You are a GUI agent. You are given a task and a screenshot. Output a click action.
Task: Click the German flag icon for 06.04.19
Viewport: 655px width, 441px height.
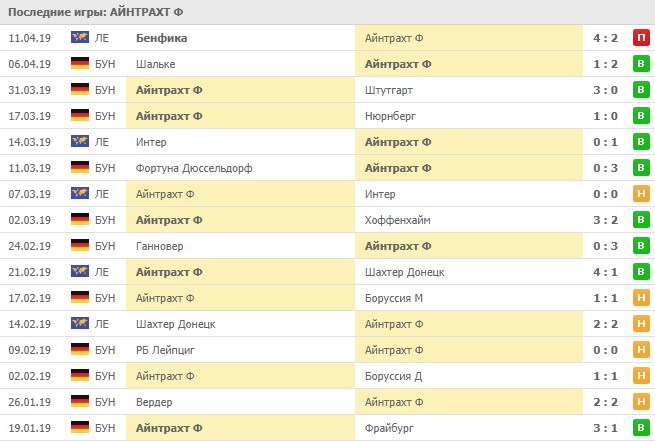(81, 64)
